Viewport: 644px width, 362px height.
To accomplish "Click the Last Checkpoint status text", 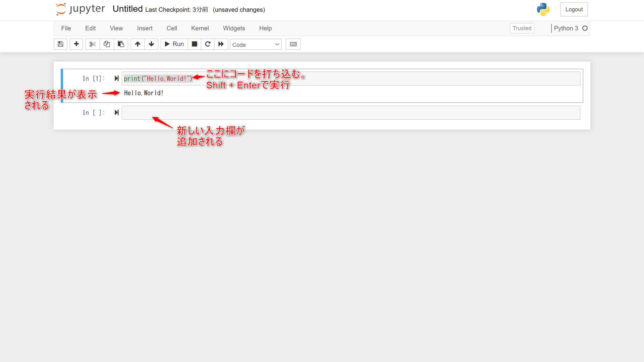I will tap(176, 10).
